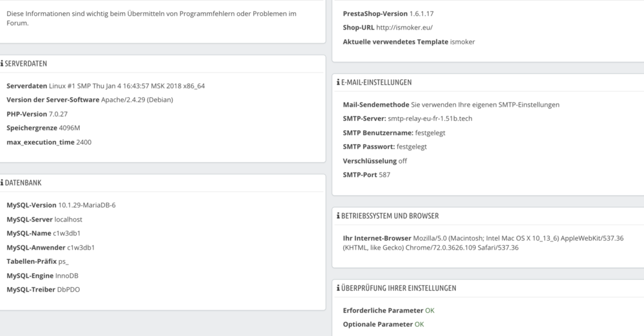
Task: Click info icon beside BETRIEBSSYSTEM UND BROWSER
Action: [x=337, y=216]
